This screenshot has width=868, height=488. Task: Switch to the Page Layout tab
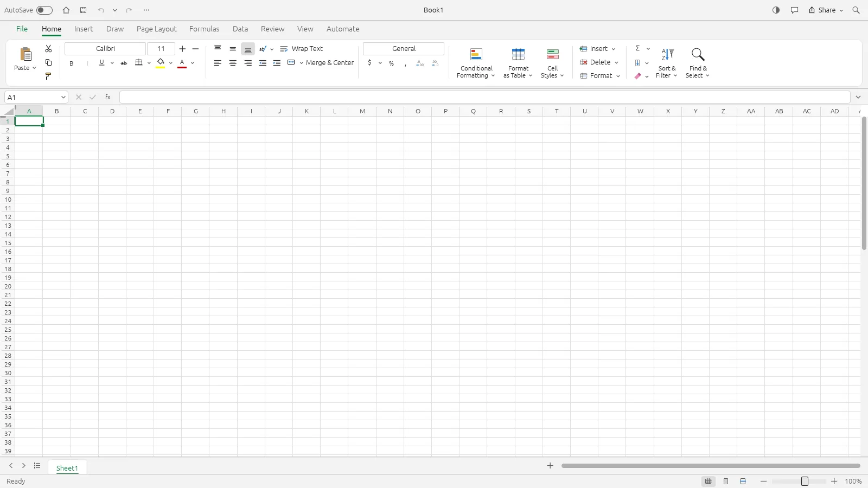tap(157, 29)
